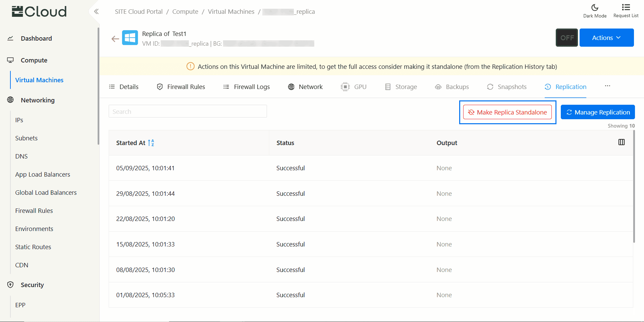Focus the Search input field
Screen dimensions: 644x322
[x=187, y=111]
